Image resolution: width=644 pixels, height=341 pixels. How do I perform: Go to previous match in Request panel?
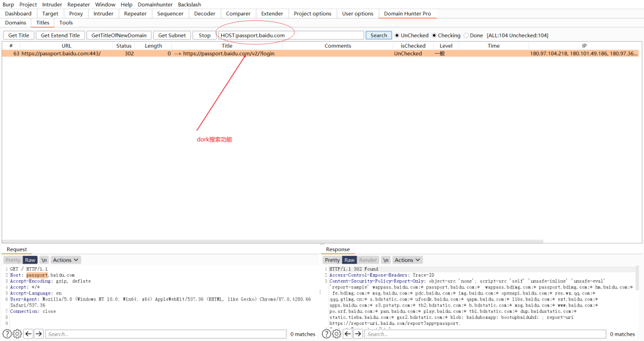point(29,334)
